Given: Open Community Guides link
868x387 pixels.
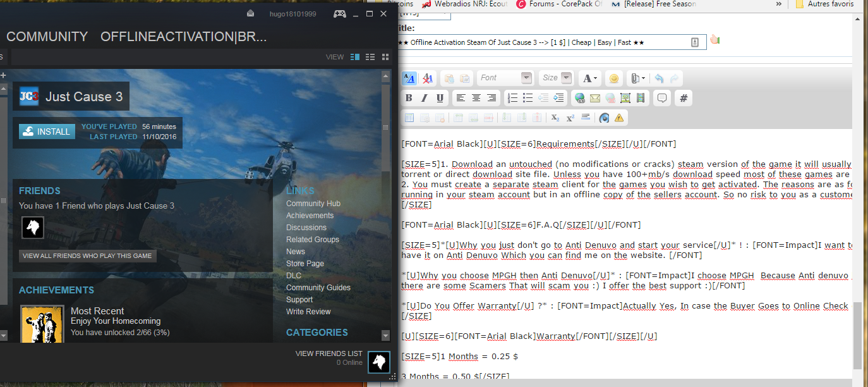Looking at the screenshot, I should [318, 288].
